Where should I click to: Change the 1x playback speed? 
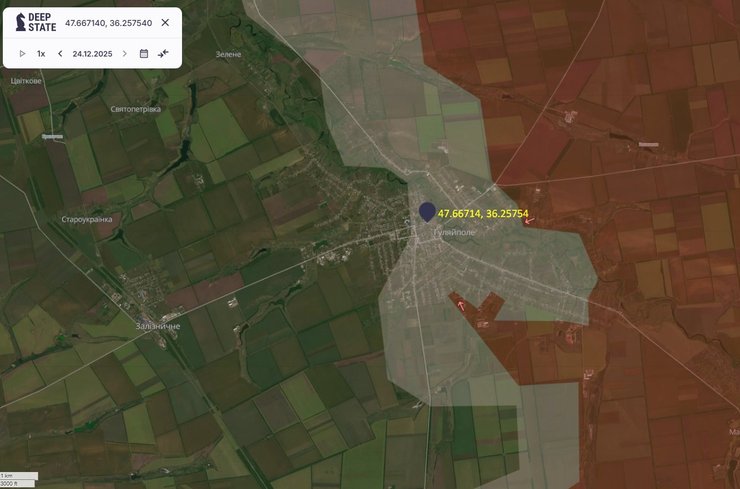pos(41,53)
